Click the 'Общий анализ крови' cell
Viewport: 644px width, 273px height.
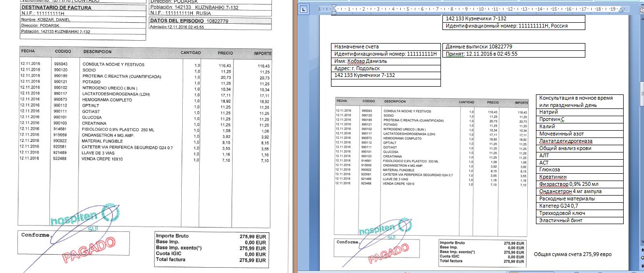(x=580, y=148)
